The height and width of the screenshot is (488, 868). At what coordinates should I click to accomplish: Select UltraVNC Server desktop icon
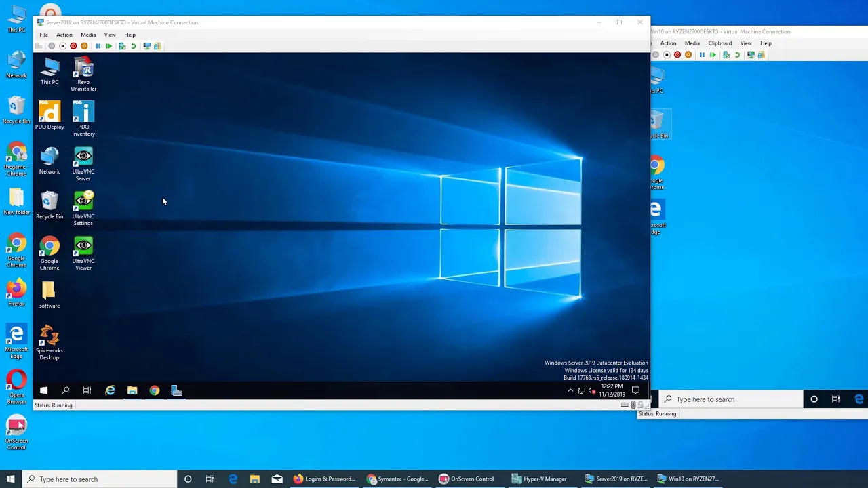click(x=83, y=164)
